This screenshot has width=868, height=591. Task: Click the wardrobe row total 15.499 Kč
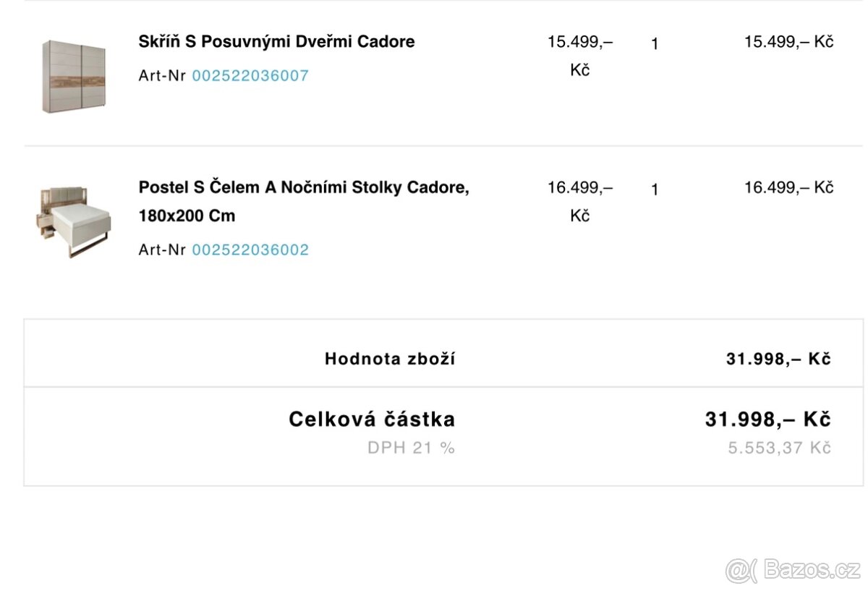tap(788, 42)
